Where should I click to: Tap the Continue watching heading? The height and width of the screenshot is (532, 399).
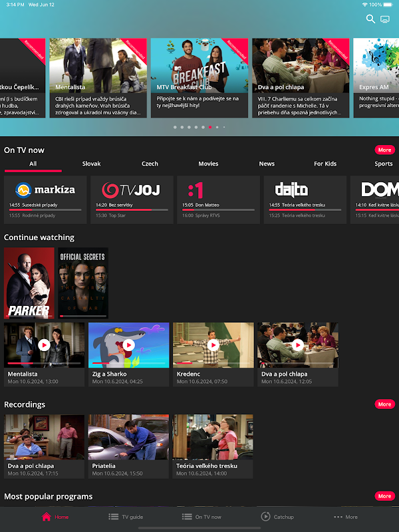39,237
